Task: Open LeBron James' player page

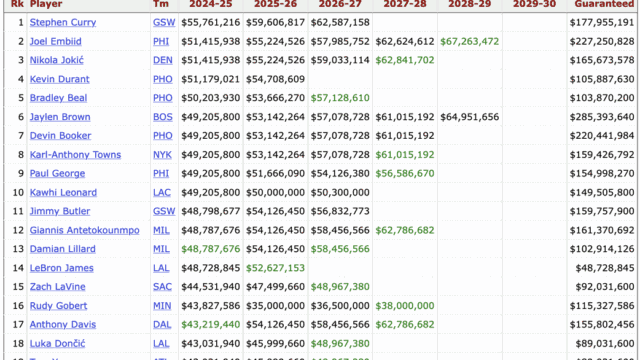Action: click(62, 268)
